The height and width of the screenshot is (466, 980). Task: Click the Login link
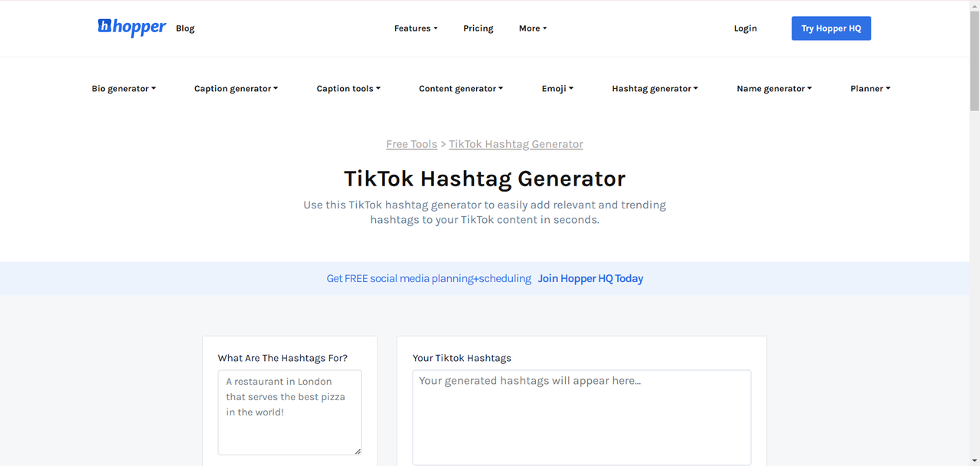coord(745,28)
